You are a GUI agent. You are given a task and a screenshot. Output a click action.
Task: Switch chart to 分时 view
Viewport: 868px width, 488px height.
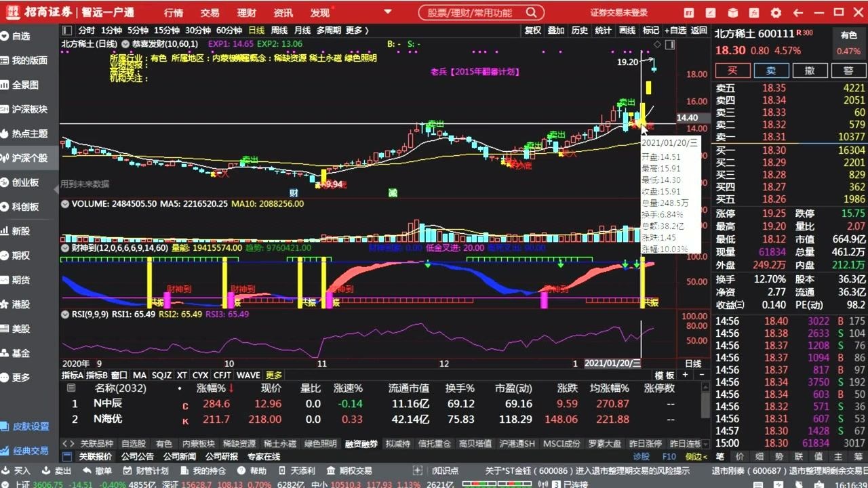pyautogui.click(x=87, y=30)
